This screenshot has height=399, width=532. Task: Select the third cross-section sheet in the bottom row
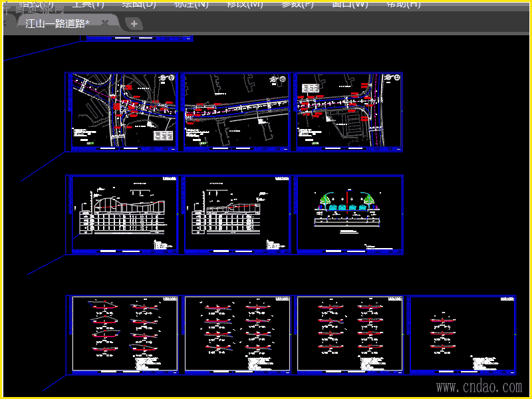[347, 335]
